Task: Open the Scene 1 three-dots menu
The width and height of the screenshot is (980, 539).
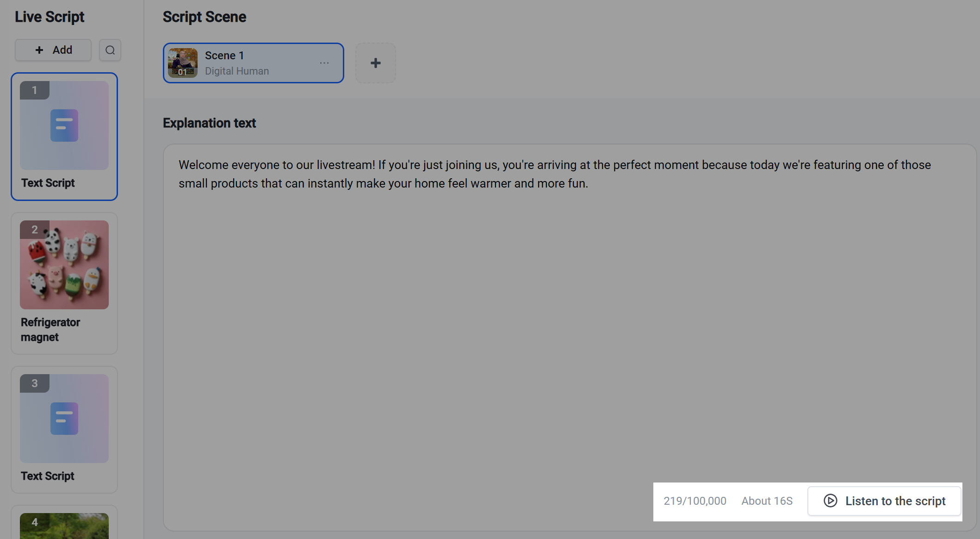Action: [324, 63]
